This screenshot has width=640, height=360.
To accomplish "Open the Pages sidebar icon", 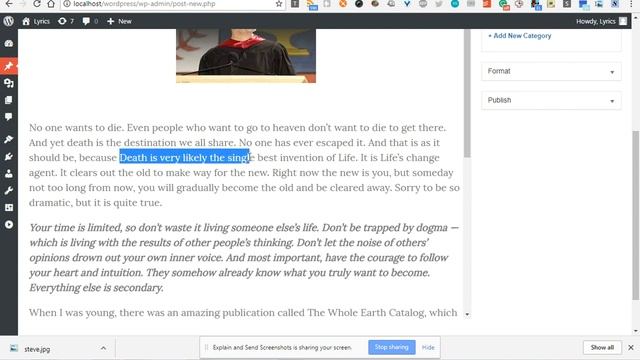I will (9, 100).
